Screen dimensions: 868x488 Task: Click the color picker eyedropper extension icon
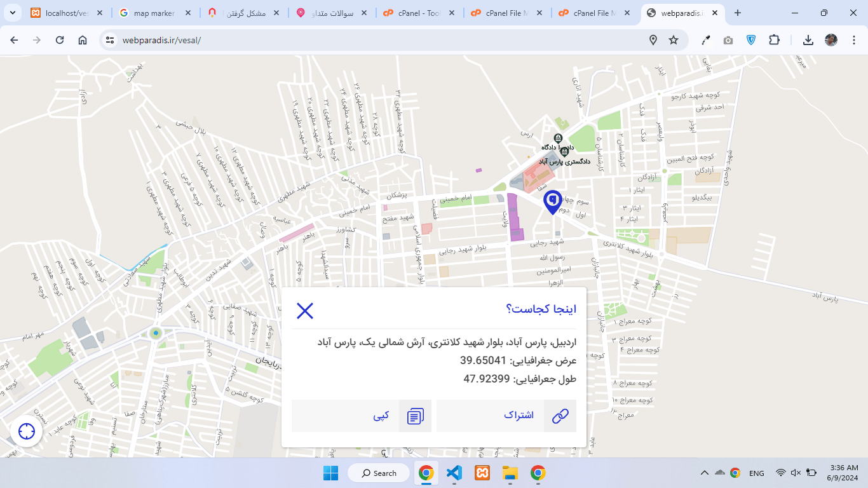705,40
